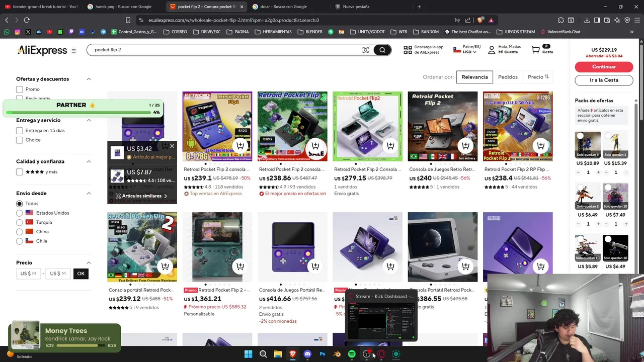Select Todos shipping origin radio
This screenshot has width=644, height=362.
(19, 204)
